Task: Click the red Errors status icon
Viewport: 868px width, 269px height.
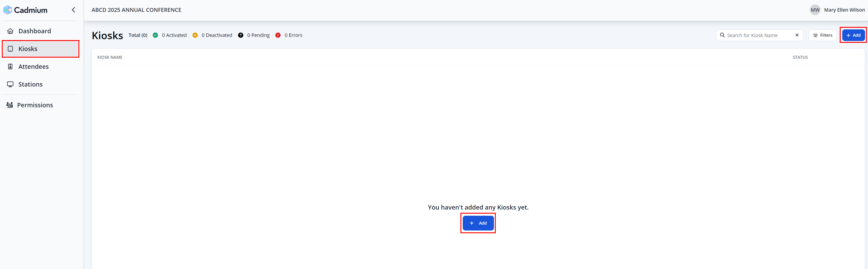Action: [278, 35]
